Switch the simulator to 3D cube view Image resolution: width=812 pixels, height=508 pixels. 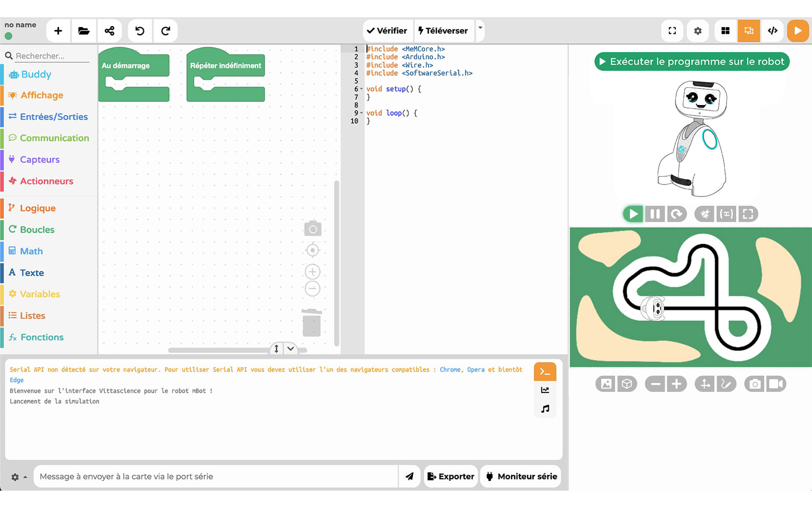[627, 384]
